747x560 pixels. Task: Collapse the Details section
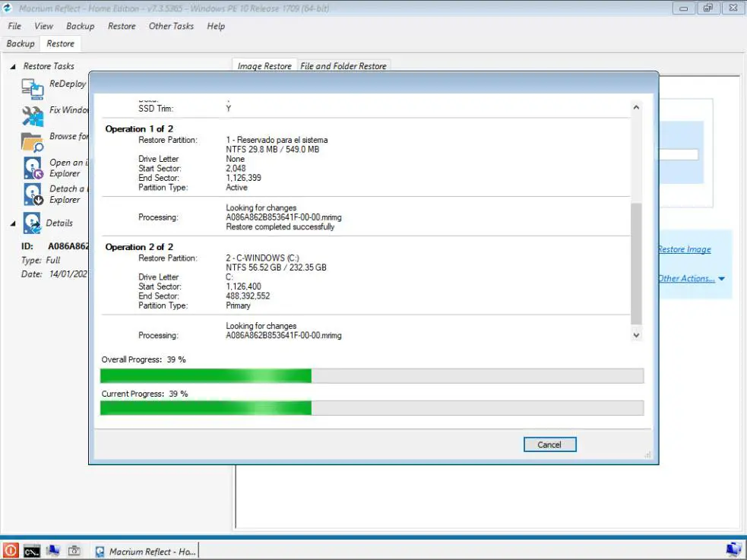12,223
